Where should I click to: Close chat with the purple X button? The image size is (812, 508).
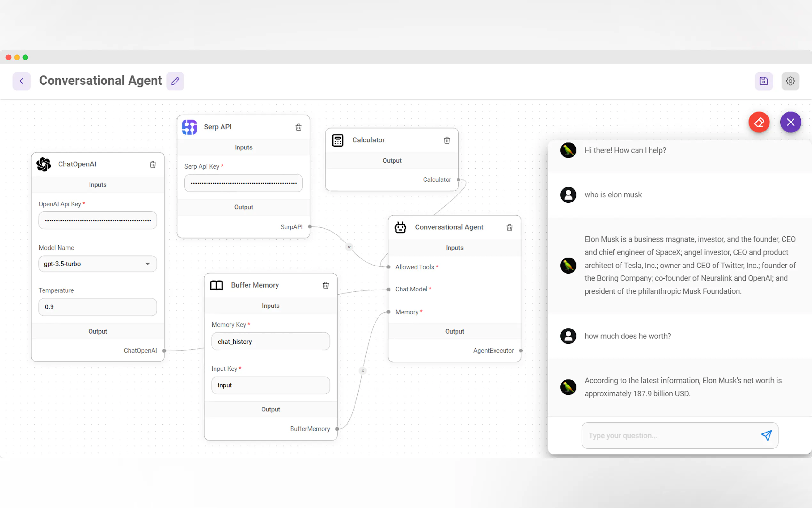pyautogui.click(x=791, y=122)
